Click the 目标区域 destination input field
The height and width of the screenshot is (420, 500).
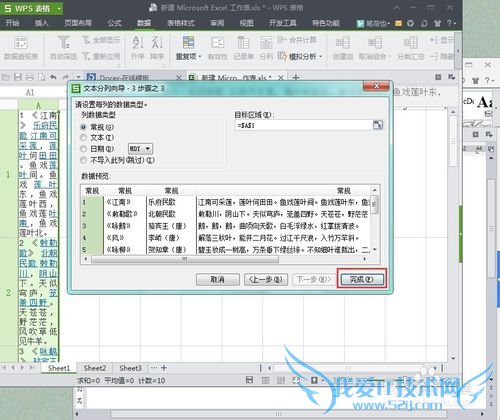pos(303,125)
